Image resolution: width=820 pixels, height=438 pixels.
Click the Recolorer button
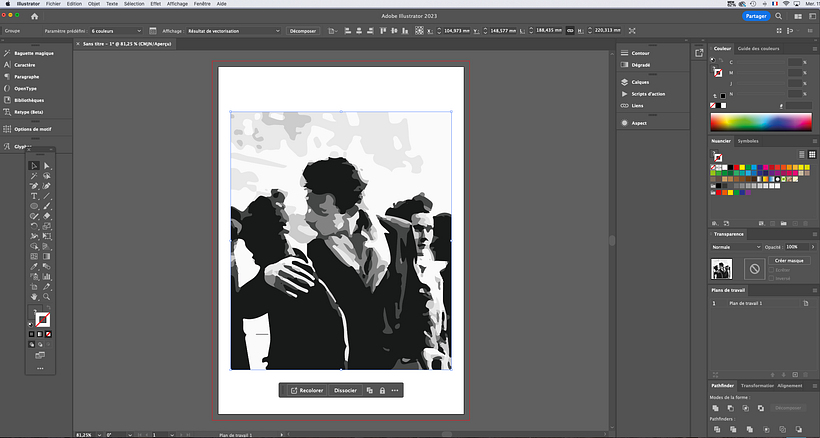[x=307, y=390]
